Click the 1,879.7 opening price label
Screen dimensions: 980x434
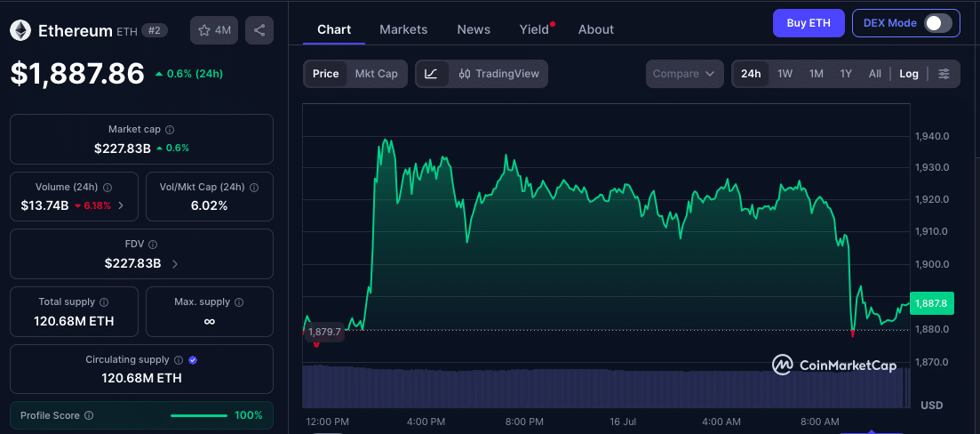tap(324, 332)
